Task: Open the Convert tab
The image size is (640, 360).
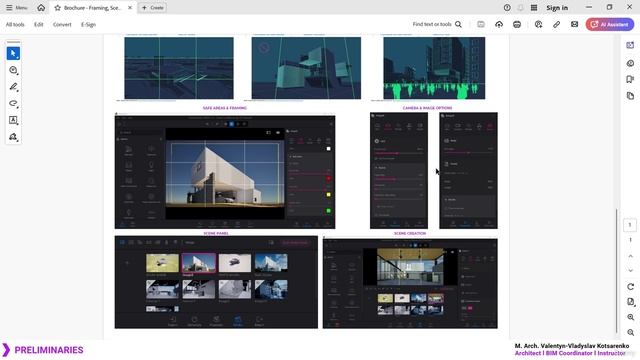Action: [x=62, y=24]
